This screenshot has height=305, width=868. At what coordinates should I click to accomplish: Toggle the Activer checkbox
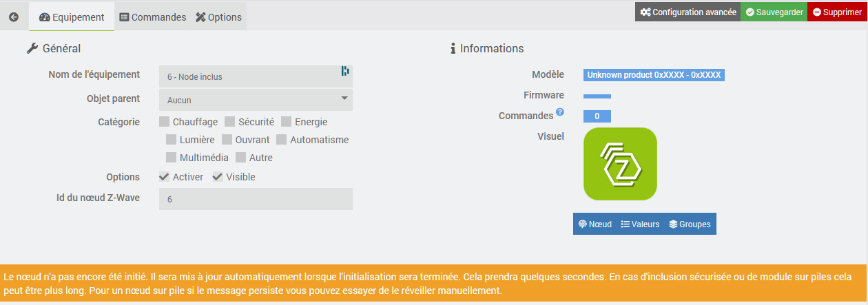pyautogui.click(x=164, y=177)
